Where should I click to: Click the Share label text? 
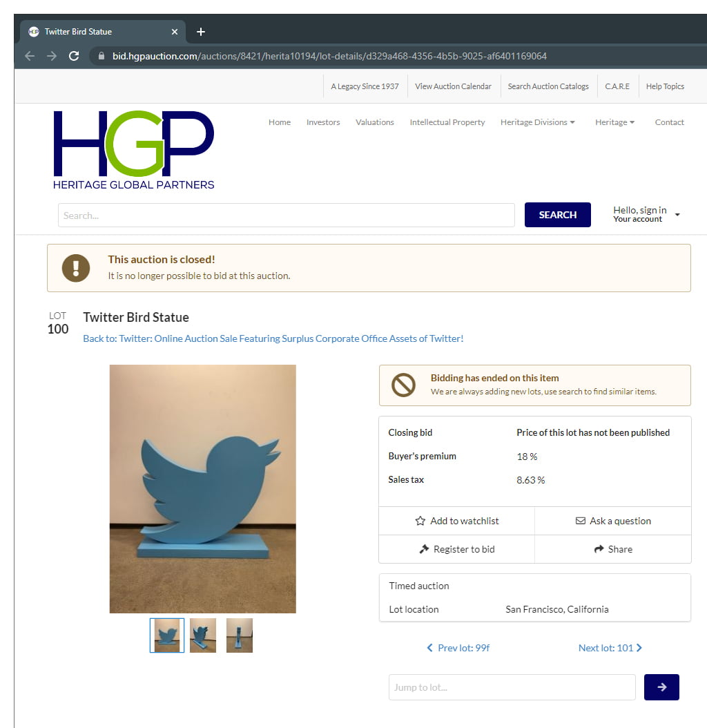tap(620, 549)
